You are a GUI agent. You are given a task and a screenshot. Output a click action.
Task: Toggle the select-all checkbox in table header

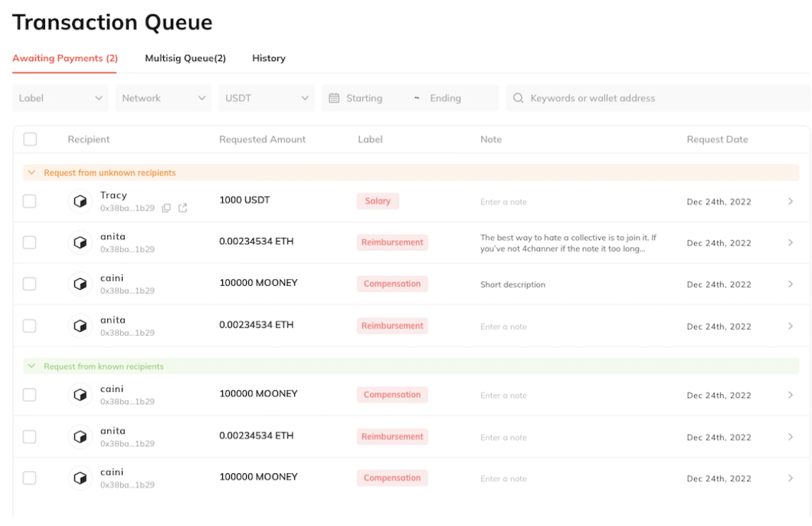(x=30, y=139)
